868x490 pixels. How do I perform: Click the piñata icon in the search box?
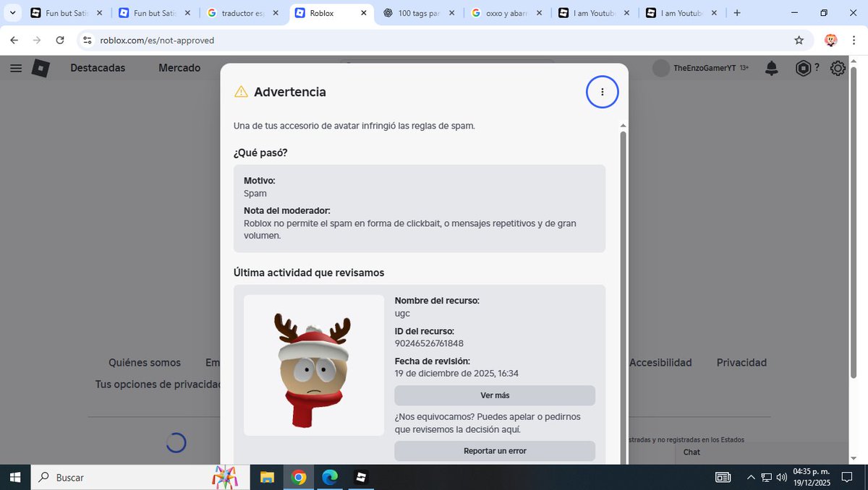(x=225, y=477)
